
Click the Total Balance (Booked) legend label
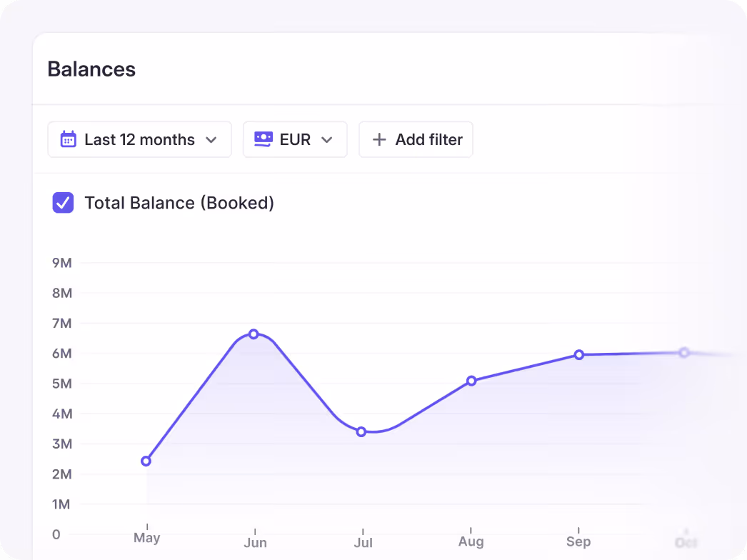click(179, 203)
